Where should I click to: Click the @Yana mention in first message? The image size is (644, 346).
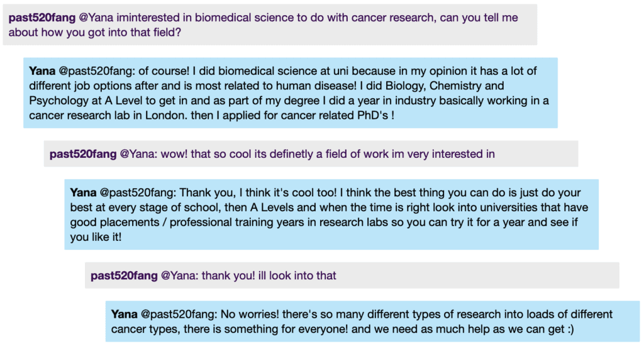click(96, 18)
